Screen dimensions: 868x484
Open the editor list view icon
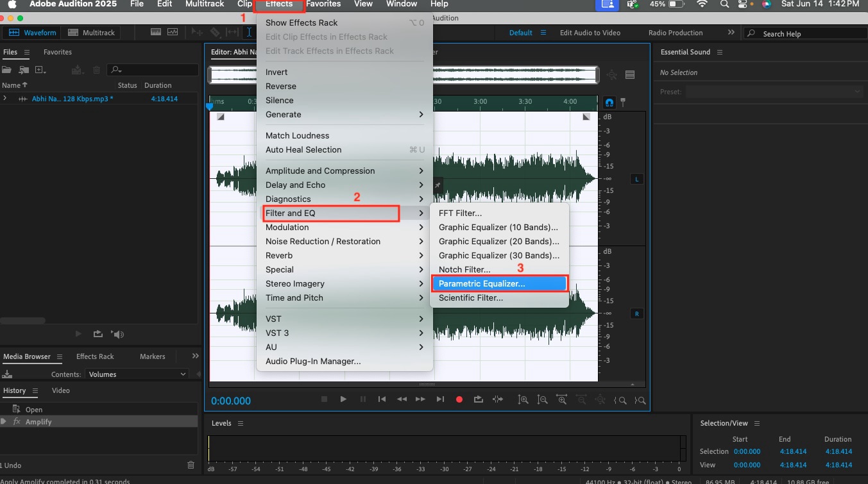(630, 75)
